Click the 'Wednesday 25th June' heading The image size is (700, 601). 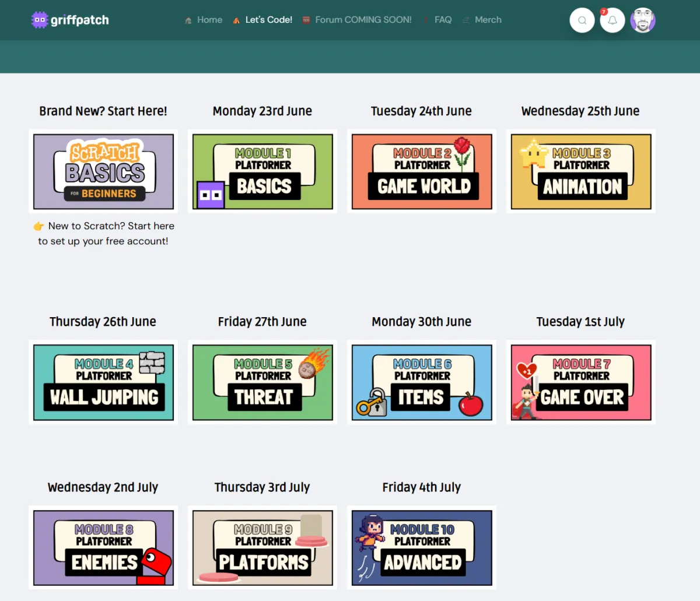pos(580,111)
